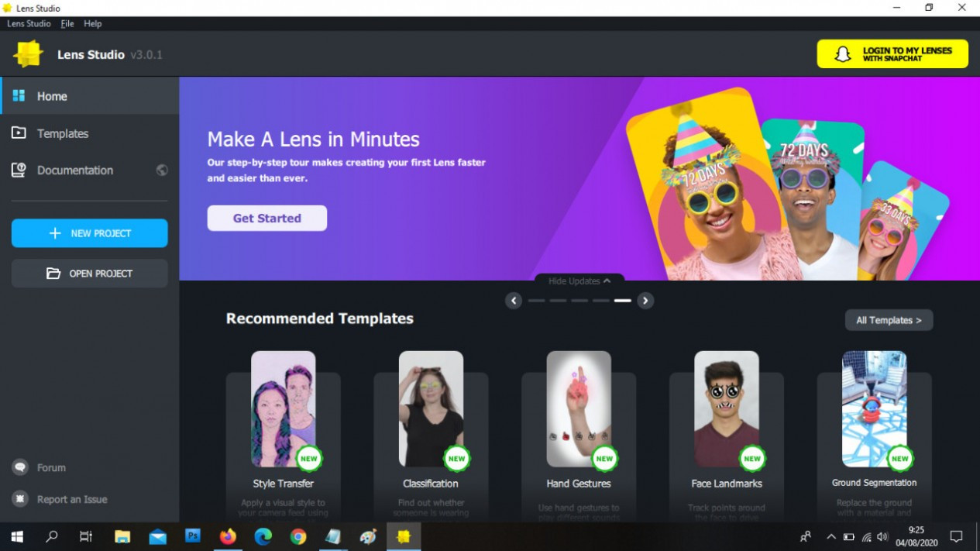Viewport: 980px width, 551px height.
Task: Open the notification center icon
Action: coord(957,536)
